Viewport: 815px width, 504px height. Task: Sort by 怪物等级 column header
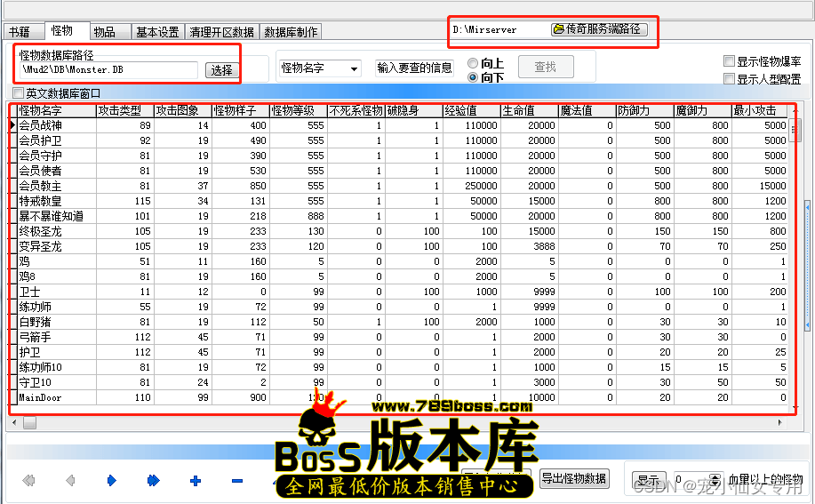(x=298, y=111)
